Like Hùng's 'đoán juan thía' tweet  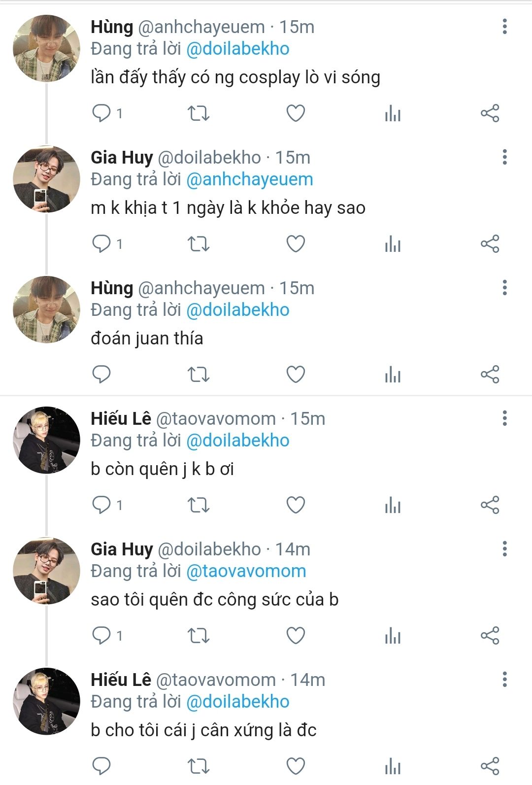pos(296,375)
